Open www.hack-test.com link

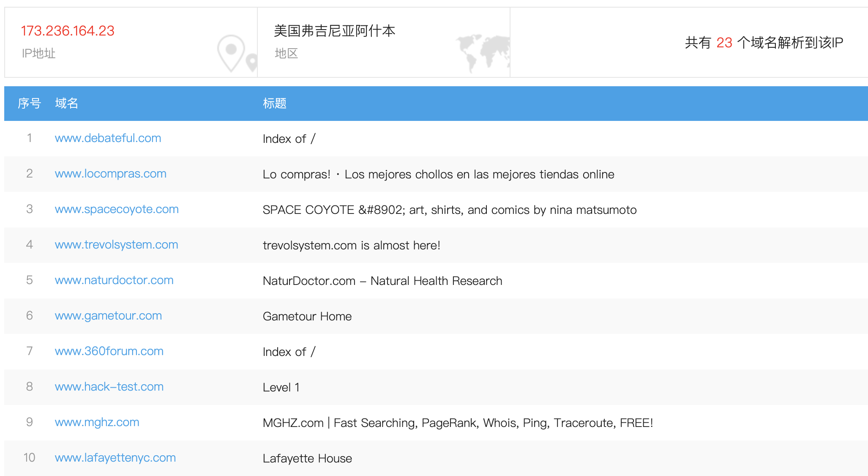click(109, 387)
